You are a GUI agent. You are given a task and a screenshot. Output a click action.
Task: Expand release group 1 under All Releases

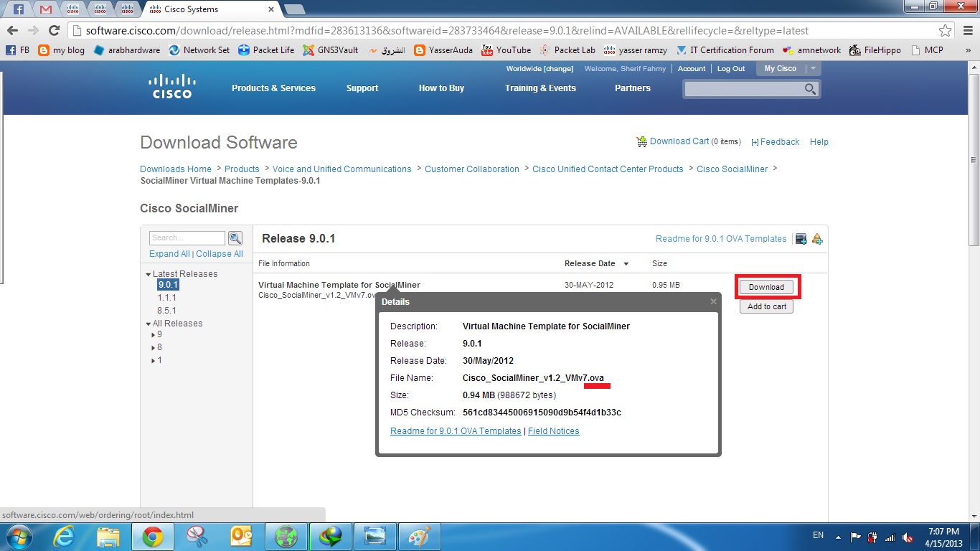click(x=154, y=361)
